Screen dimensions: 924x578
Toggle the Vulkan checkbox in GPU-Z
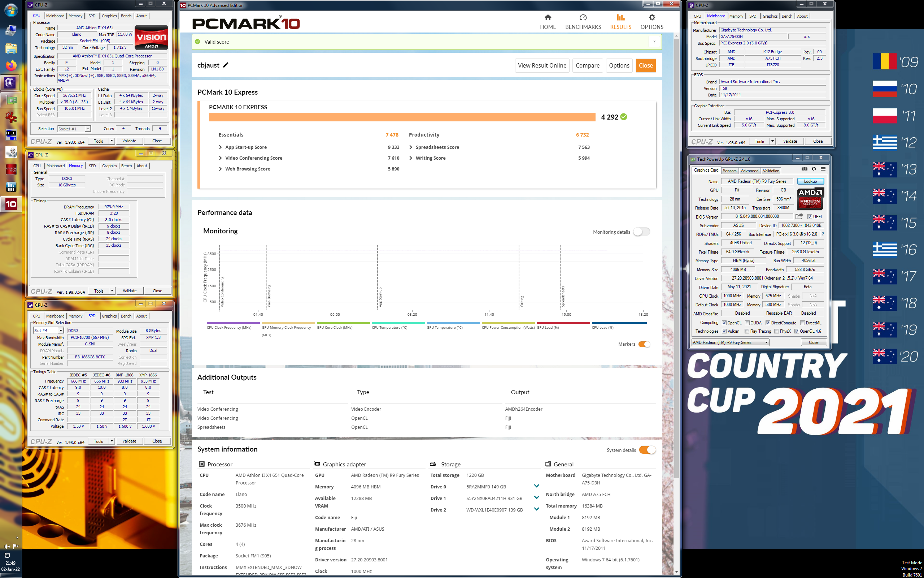(724, 331)
